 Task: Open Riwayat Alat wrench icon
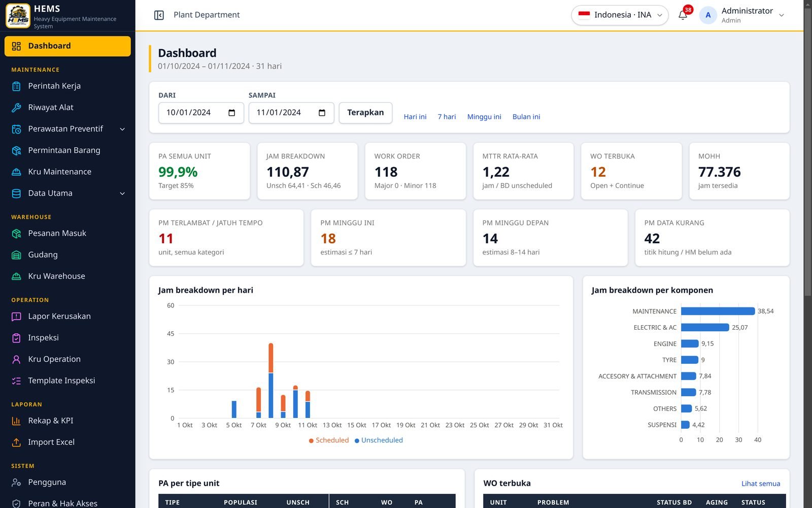16,108
